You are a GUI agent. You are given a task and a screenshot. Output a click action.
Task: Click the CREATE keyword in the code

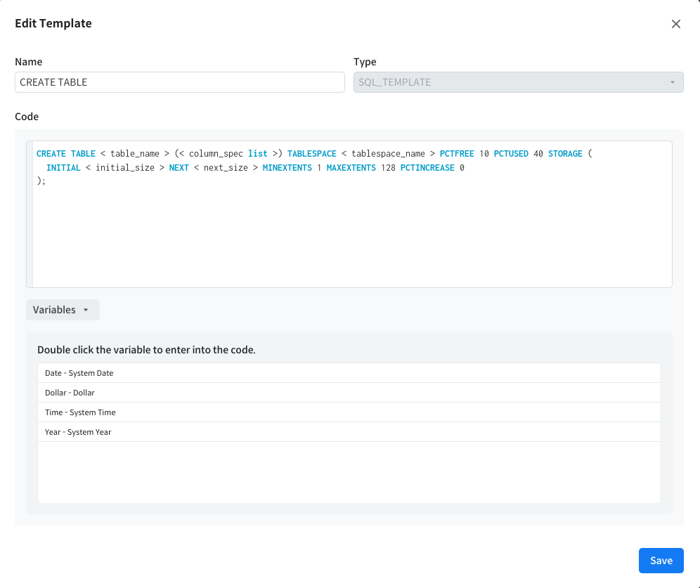(51, 154)
